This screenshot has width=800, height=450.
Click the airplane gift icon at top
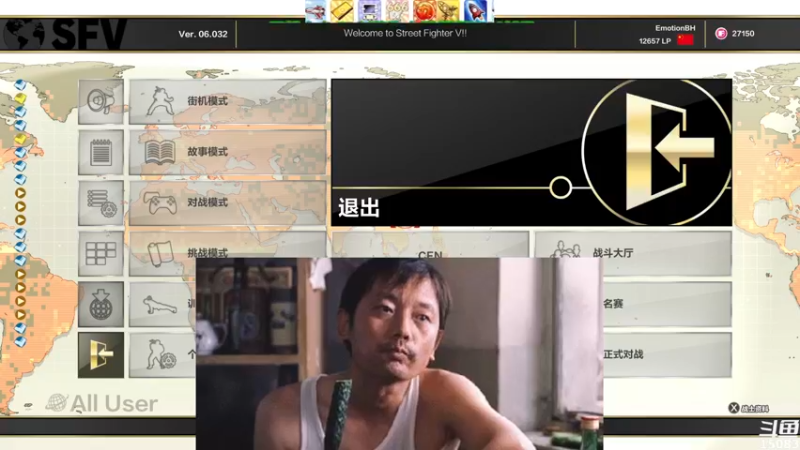coord(316,11)
